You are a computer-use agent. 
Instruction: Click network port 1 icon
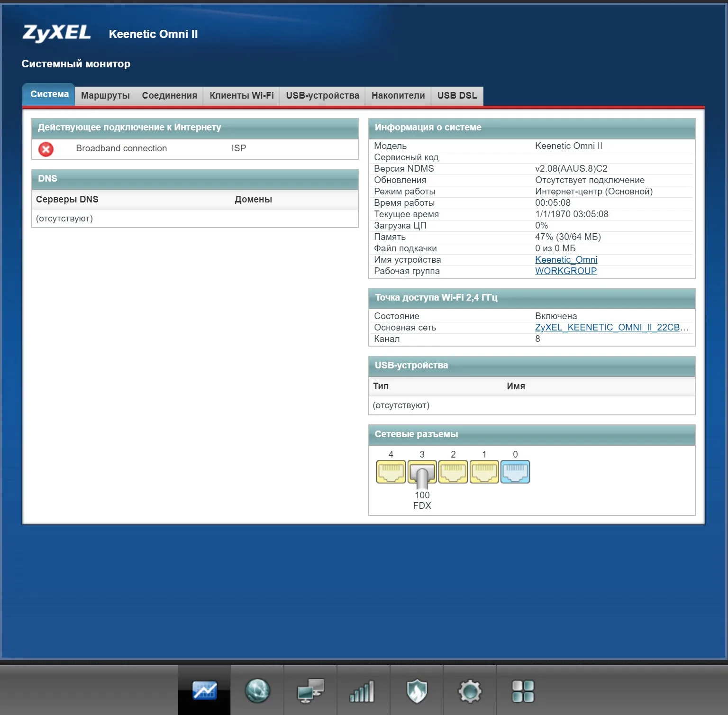click(484, 472)
